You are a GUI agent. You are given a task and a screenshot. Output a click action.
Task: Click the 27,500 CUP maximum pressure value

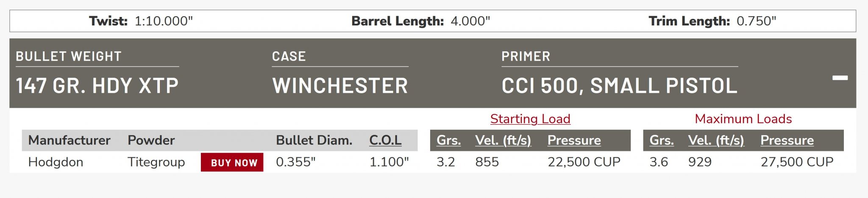[x=797, y=162]
